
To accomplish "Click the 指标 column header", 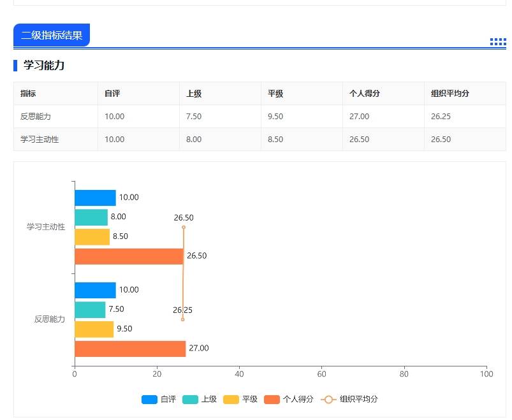I will [28, 94].
